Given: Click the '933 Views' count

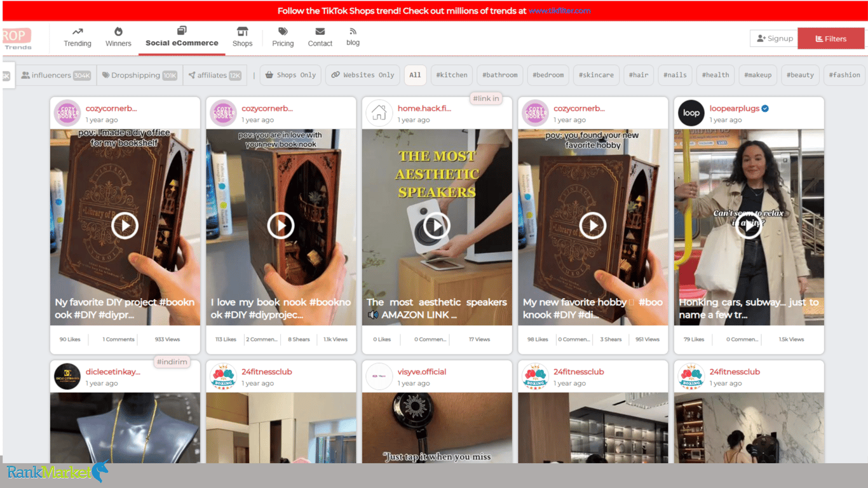Looking at the screenshot, I should click(168, 339).
